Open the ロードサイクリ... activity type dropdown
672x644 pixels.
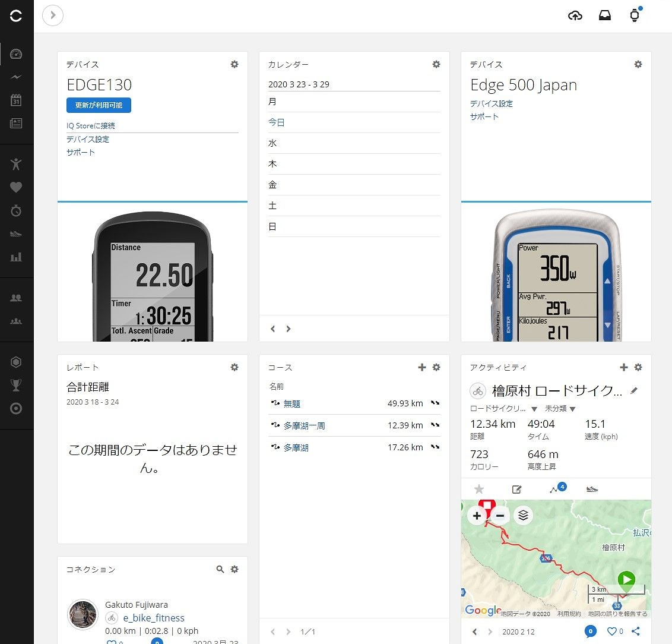pyautogui.click(x=503, y=409)
